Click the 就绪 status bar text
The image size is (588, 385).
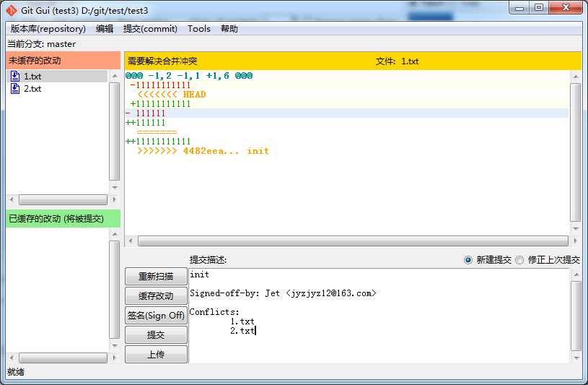point(16,372)
